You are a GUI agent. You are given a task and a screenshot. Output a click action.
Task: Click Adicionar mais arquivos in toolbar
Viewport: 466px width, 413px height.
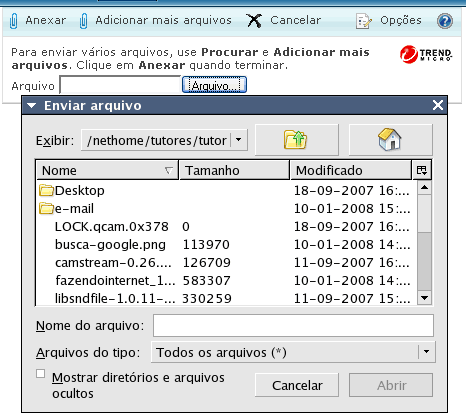click(163, 20)
